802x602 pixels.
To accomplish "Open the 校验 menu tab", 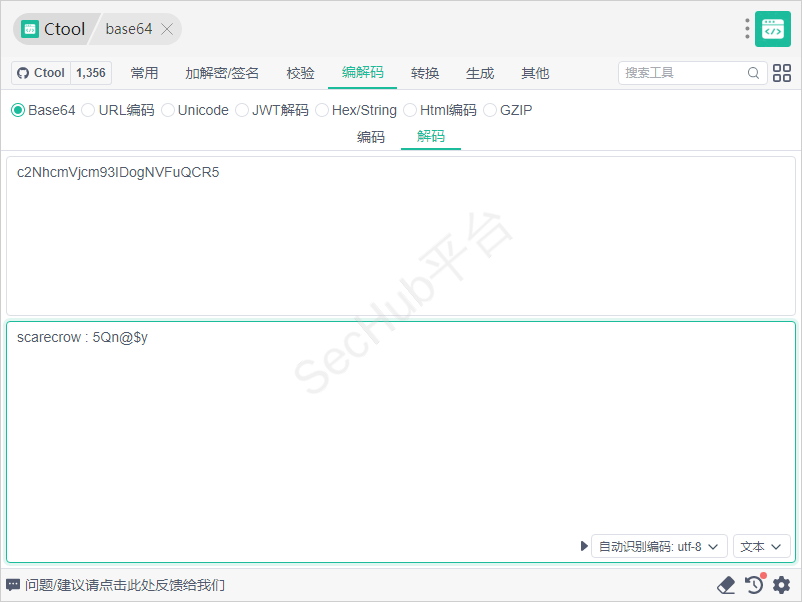I will pyautogui.click(x=300, y=73).
